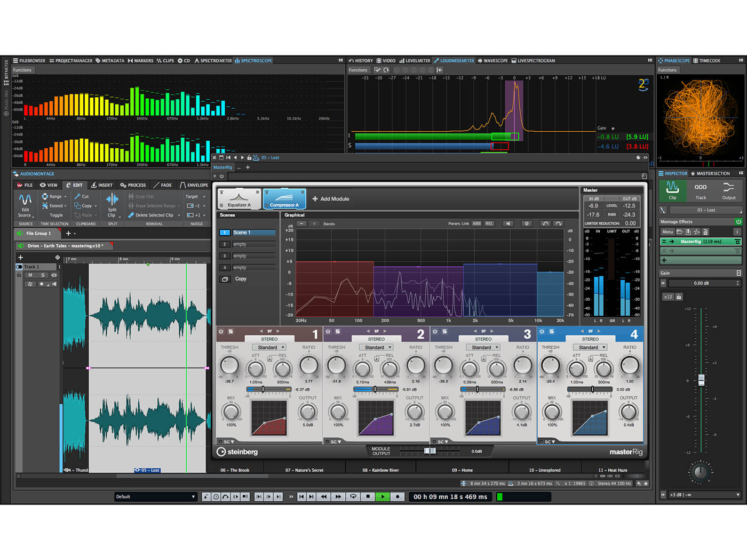Solo Track 1

(x=43, y=275)
